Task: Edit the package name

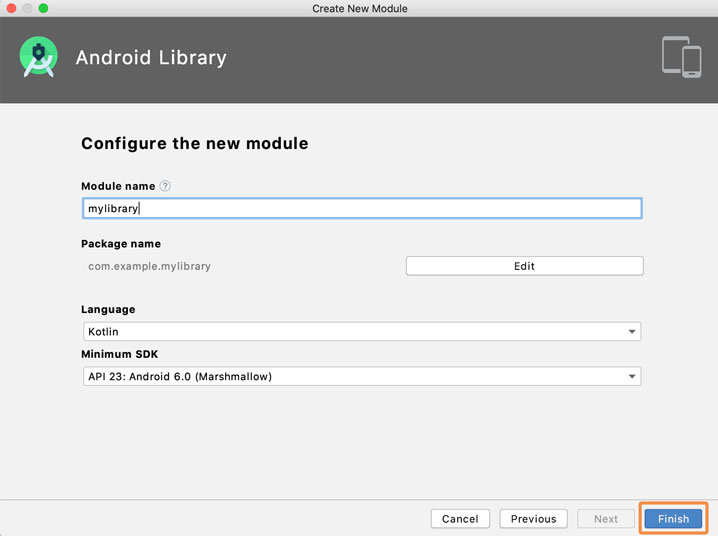Action: click(524, 266)
